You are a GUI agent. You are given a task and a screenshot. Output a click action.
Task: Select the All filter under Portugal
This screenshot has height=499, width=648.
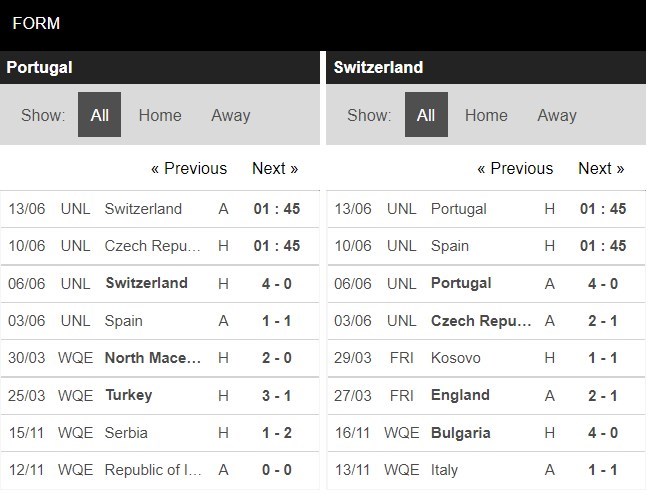[x=99, y=115]
